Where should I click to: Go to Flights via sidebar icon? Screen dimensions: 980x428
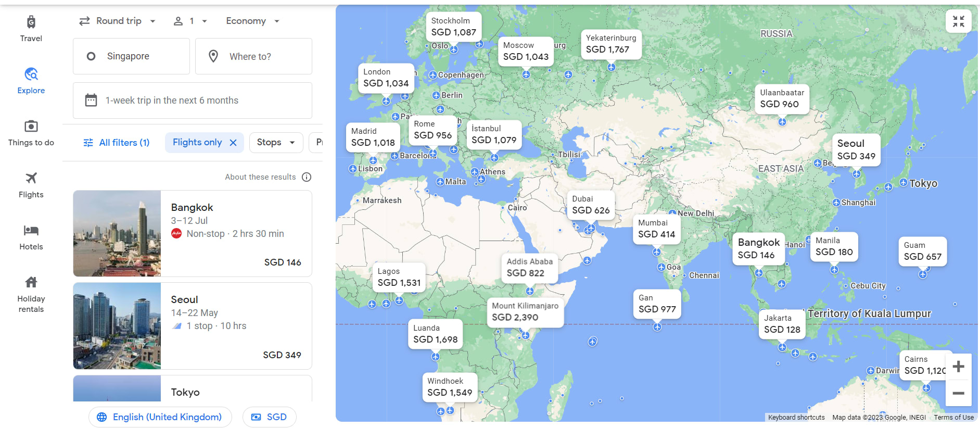coord(31,178)
